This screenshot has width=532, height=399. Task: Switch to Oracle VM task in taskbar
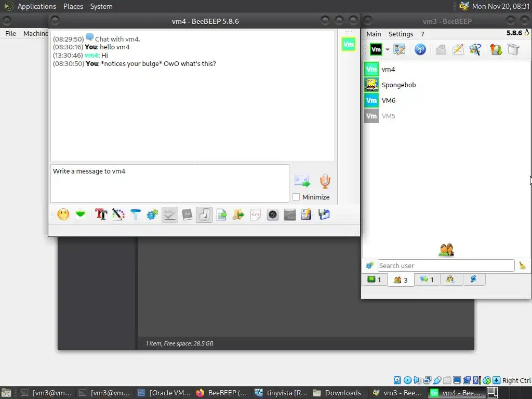pos(165,393)
